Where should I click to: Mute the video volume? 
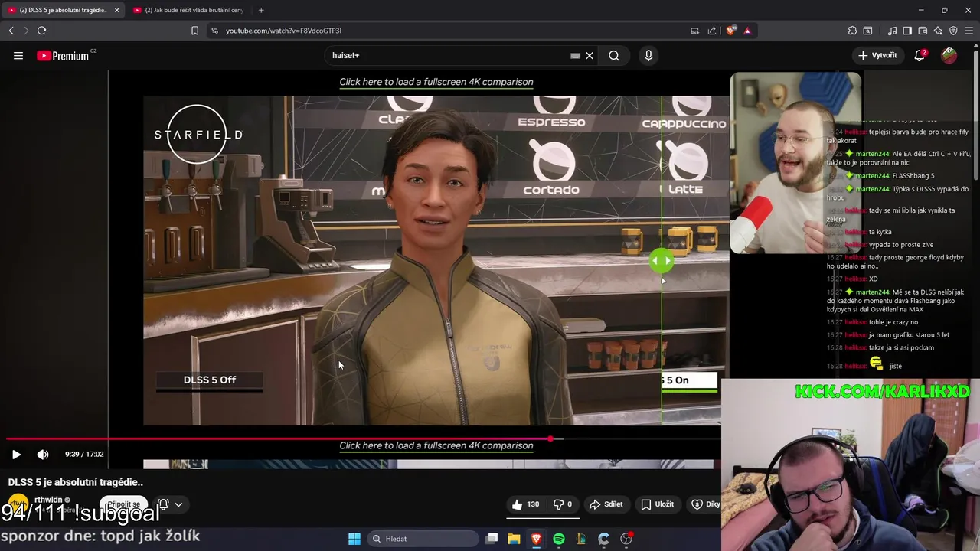tap(43, 454)
